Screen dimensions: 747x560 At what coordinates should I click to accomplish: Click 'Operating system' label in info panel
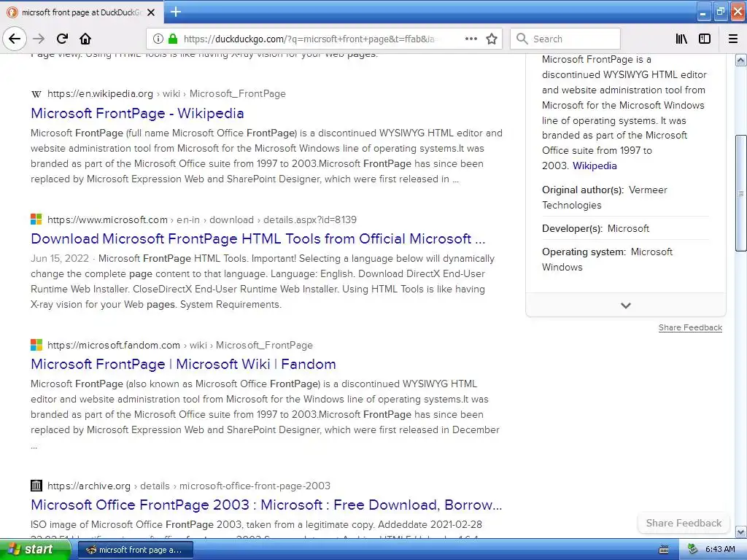coord(584,252)
